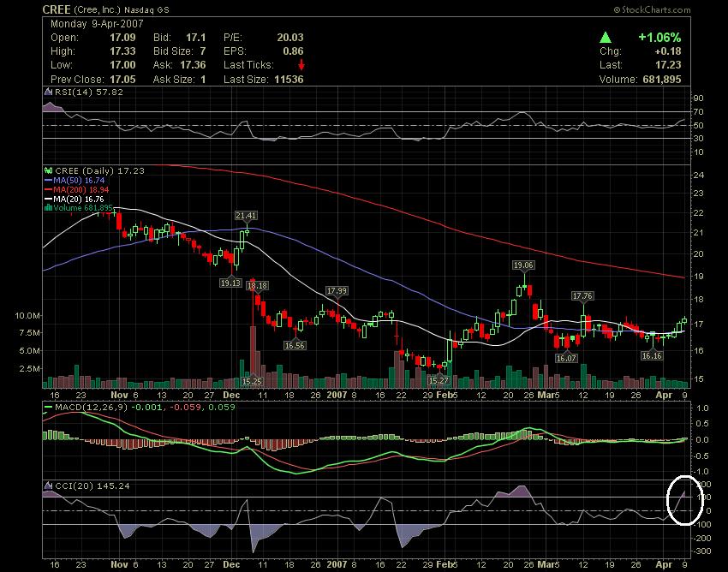Click the 18.18 price annotation
Image resolution: width=728 pixels, height=572 pixels.
257,285
